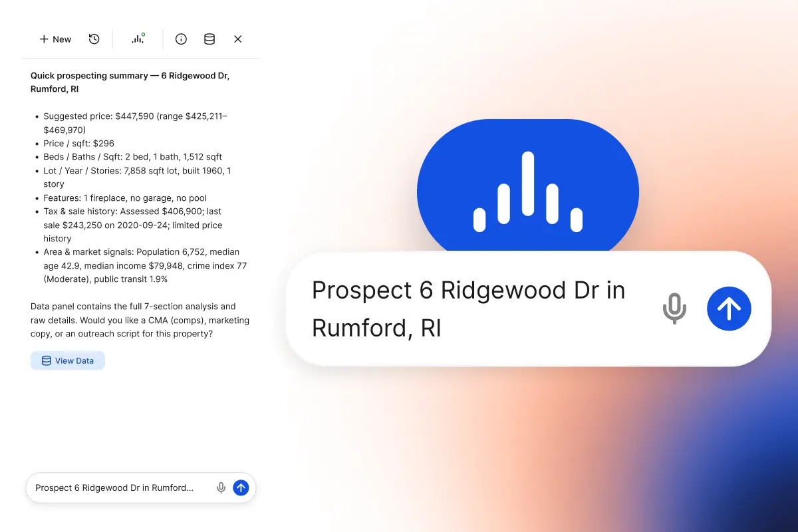Open the chat history clock icon
Screen dimensions: 798x532
tap(94, 39)
